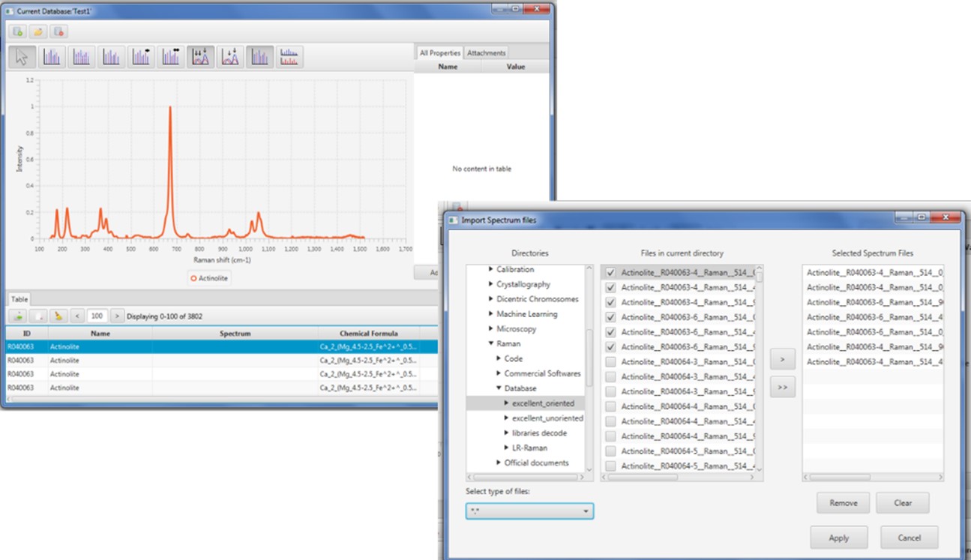
Task: Select the pointer arrow tool
Action: [22, 57]
